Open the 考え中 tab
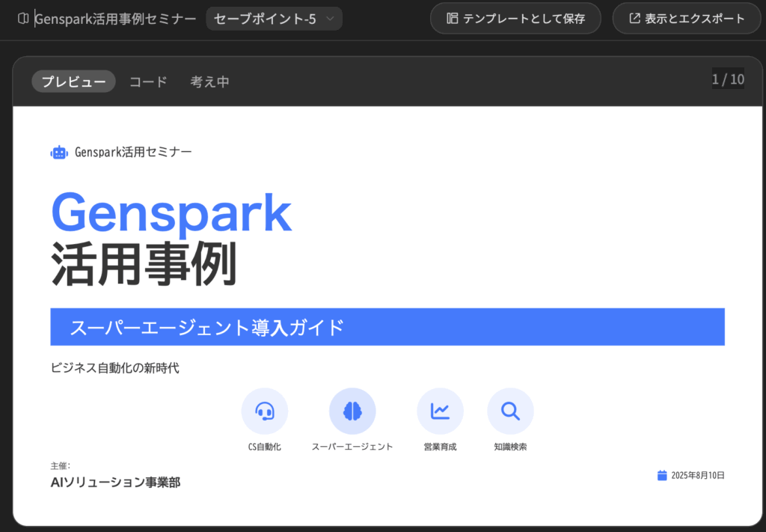 (209, 82)
